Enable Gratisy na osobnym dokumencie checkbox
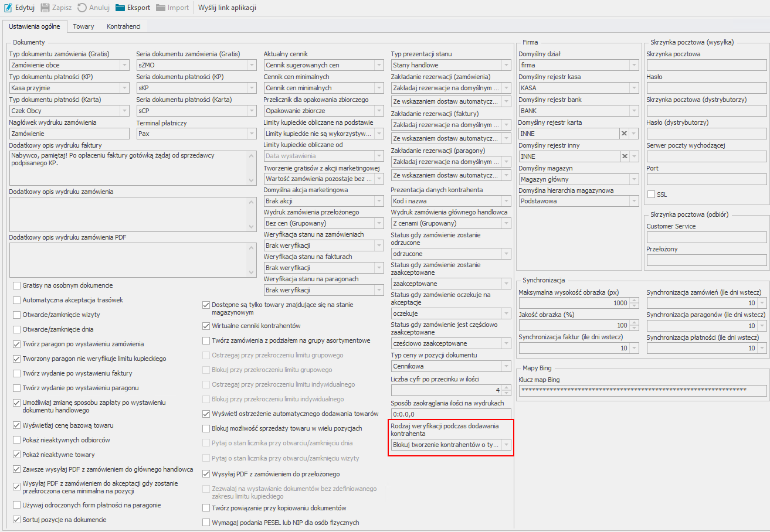This screenshot has width=770, height=532. (x=16, y=285)
